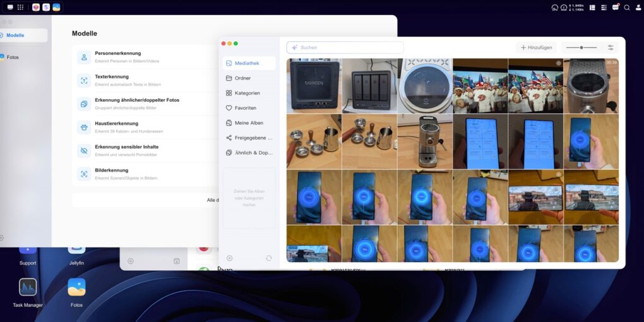Viewport: 644px width, 322px height.
Task: Click the Personenerkennung model icon
Action: (x=84, y=57)
